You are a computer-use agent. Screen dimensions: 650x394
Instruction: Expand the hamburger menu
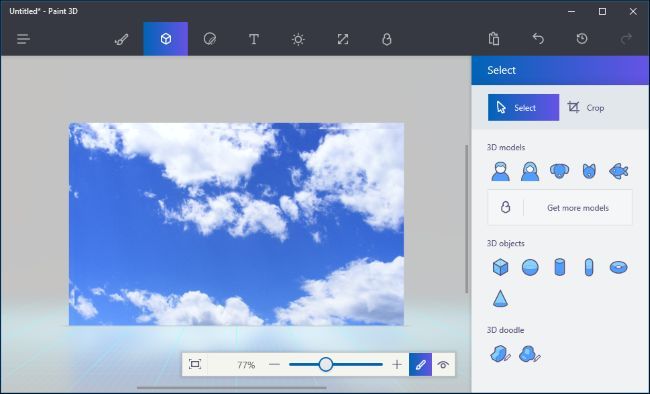[x=23, y=39]
